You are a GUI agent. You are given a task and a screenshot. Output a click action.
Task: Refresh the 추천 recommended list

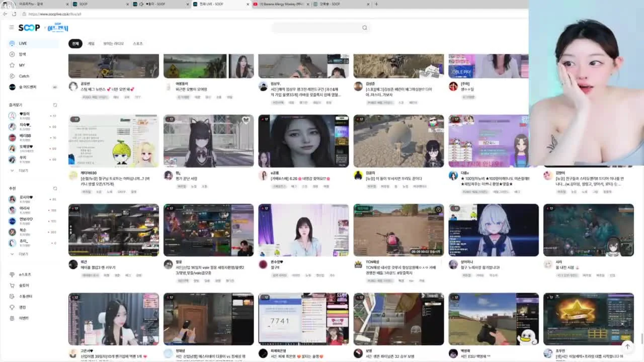(55, 189)
